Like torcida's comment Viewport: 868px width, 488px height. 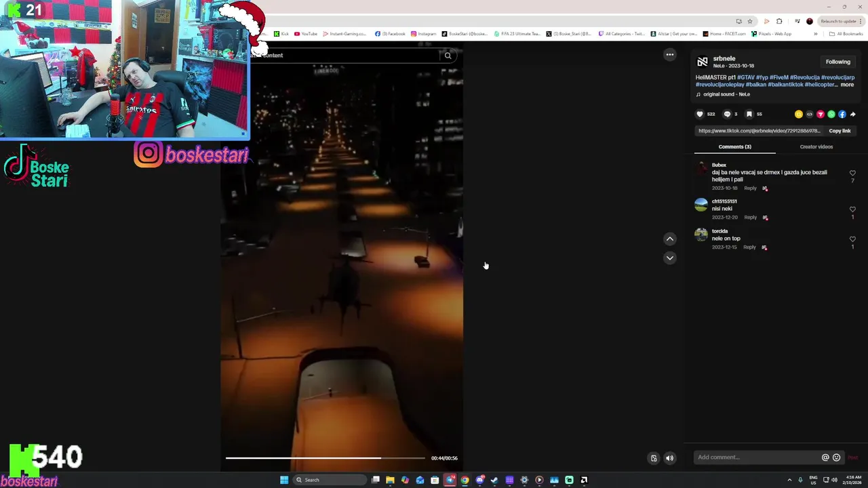[x=852, y=239]
